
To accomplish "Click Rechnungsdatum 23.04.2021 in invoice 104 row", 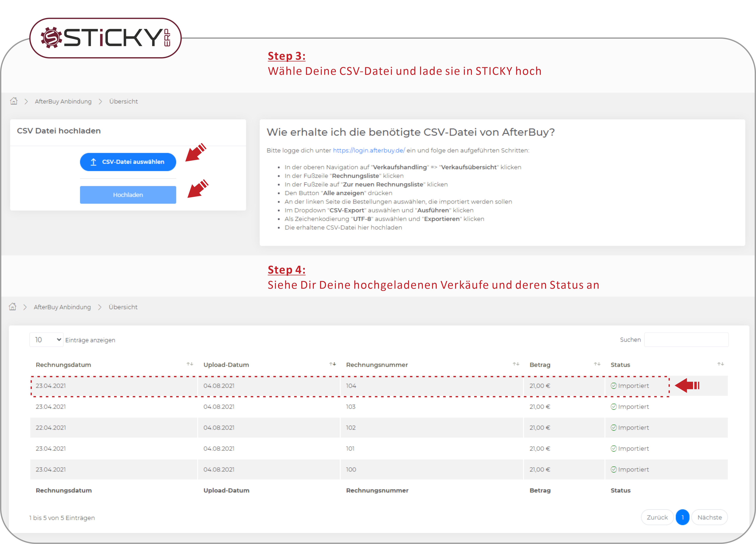I will point(51,386).
